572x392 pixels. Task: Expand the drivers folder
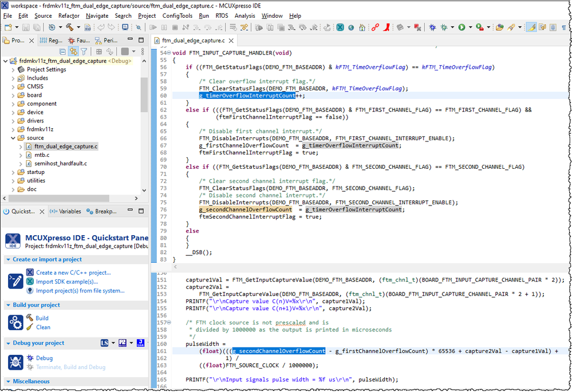[x=14, y=121]
